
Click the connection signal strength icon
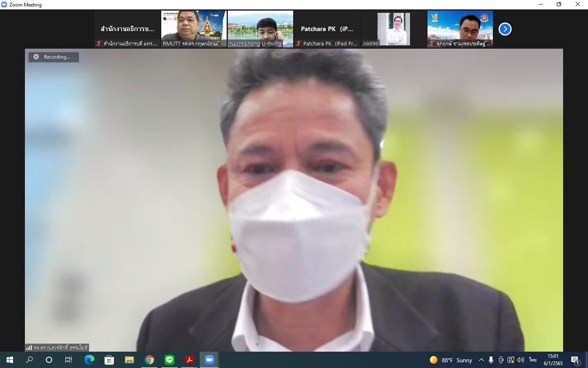tap(29, 348)
